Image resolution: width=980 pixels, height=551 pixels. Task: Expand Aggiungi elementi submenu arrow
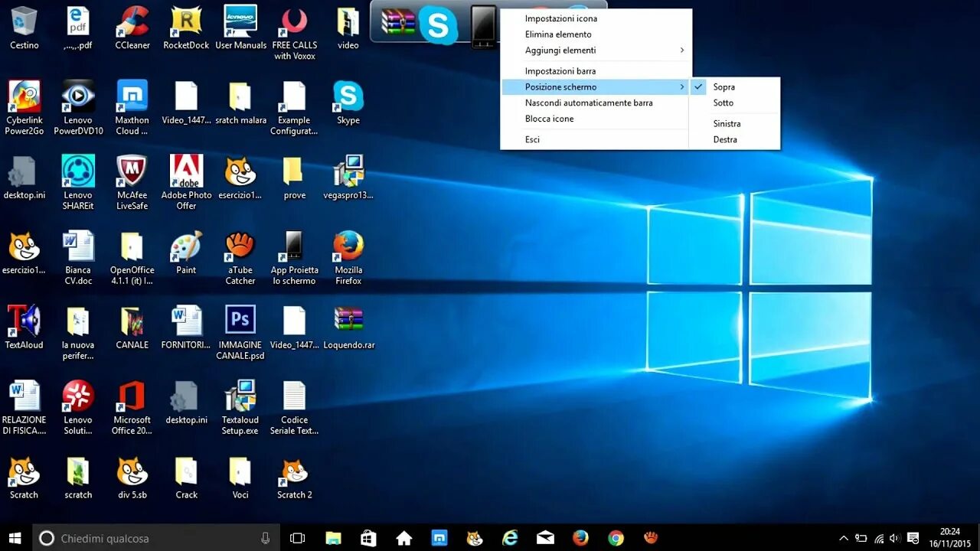click(681, 51)
